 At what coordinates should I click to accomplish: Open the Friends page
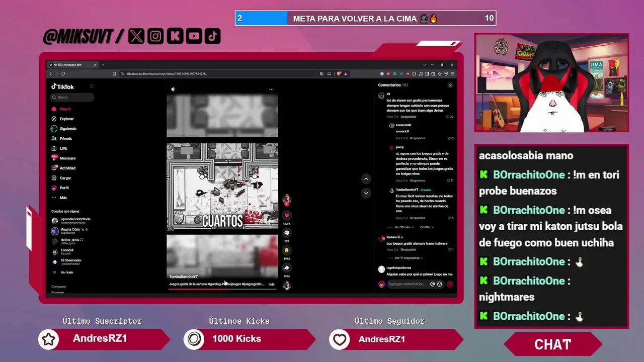[x=62, y=138]
